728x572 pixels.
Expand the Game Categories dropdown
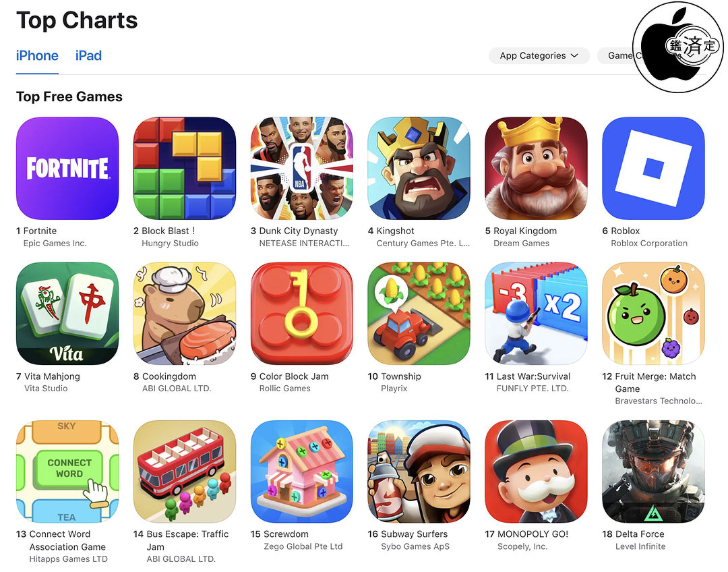(617, 56)
